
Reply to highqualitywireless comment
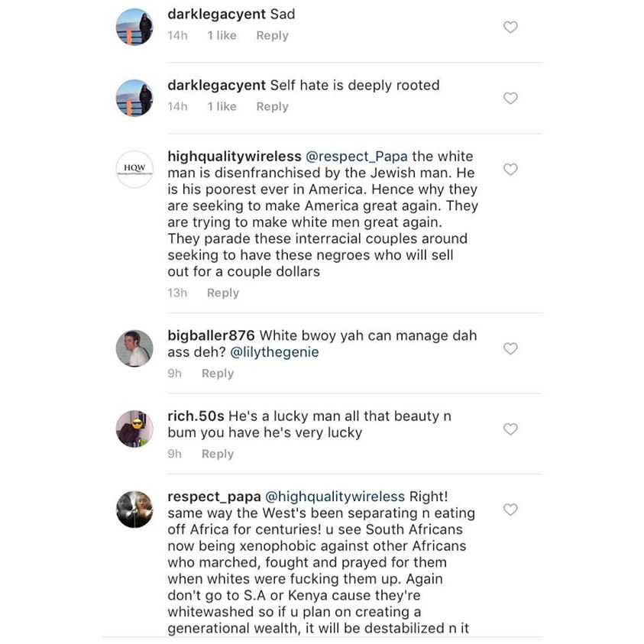tap(222, 293)
